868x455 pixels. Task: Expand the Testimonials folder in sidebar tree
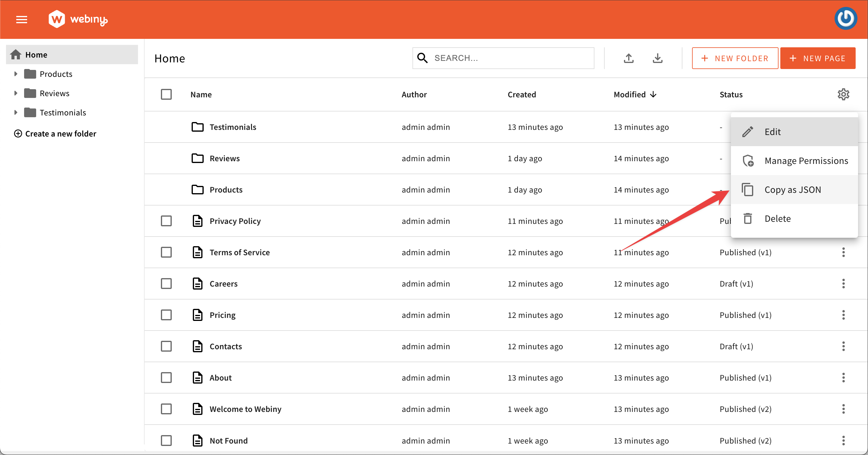point(15,113)
